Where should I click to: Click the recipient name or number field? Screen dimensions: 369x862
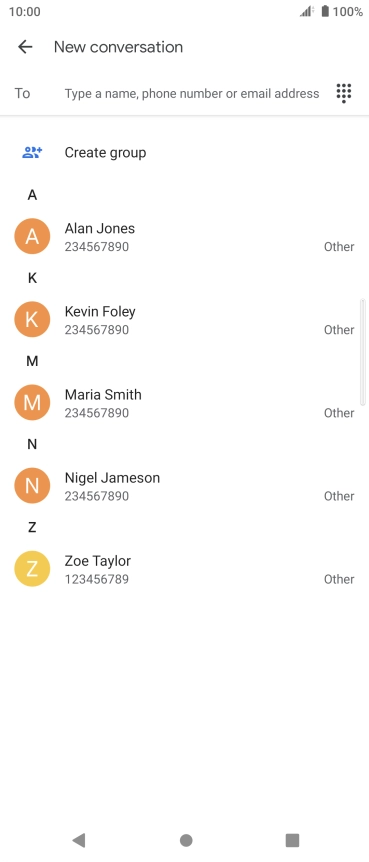tap(192, 93)
